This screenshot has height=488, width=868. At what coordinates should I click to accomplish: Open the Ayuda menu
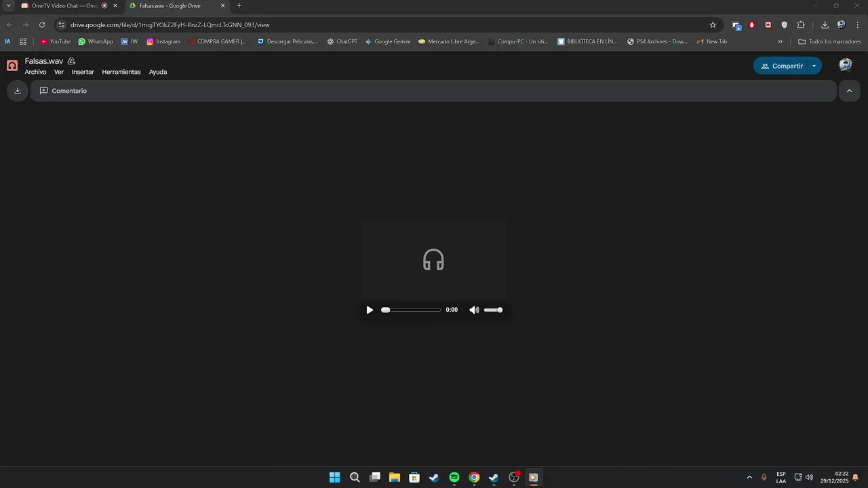click(158, 72)
